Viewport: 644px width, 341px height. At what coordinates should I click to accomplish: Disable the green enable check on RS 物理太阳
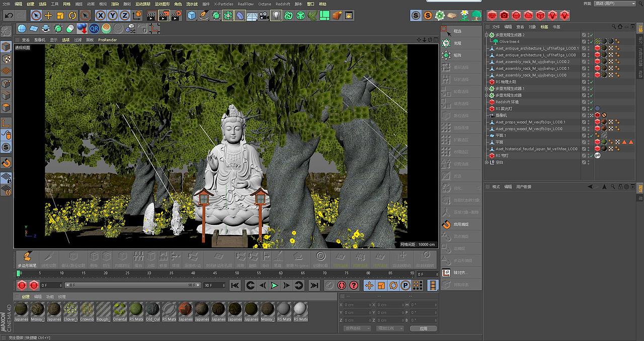591,82
